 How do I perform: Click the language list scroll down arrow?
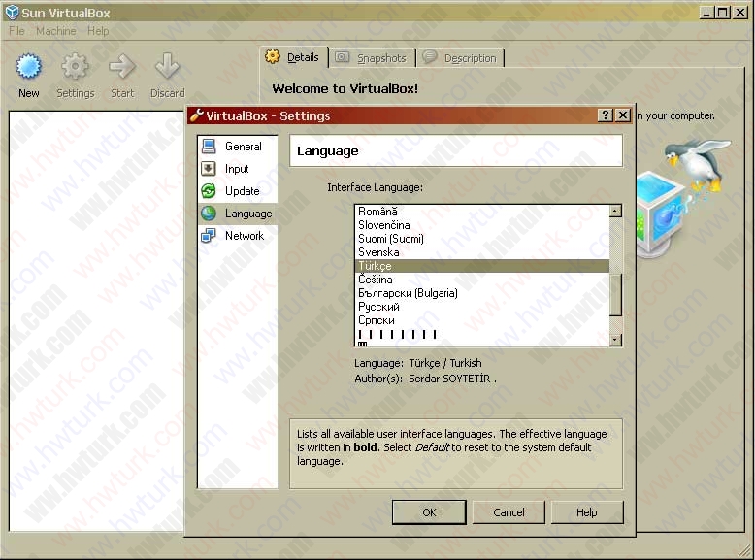coord(615,340)
